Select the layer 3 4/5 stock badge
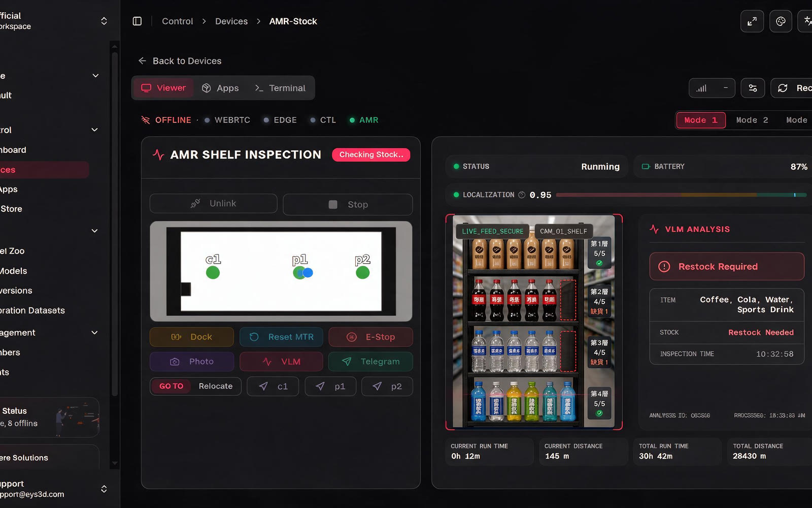This screenshot has height=508, width=812. point(599,353)
